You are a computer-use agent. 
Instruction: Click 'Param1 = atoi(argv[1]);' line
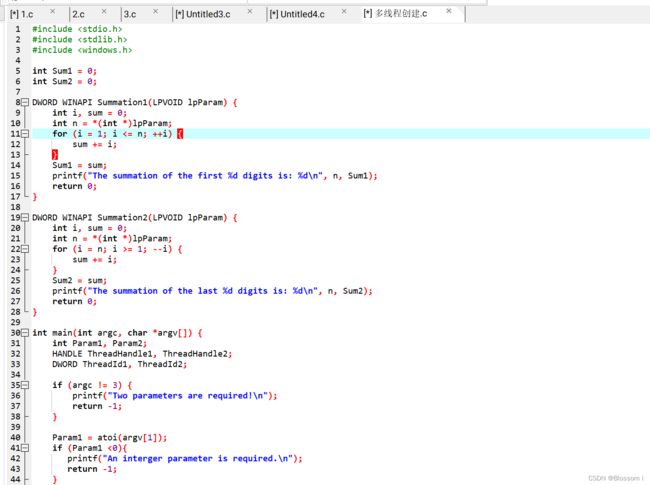109,437
